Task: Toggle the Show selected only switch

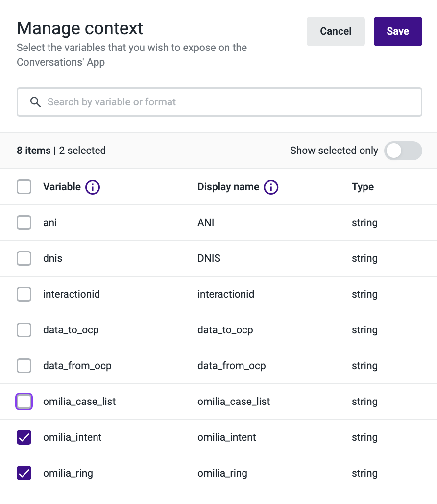Action: tap(403, 151)
